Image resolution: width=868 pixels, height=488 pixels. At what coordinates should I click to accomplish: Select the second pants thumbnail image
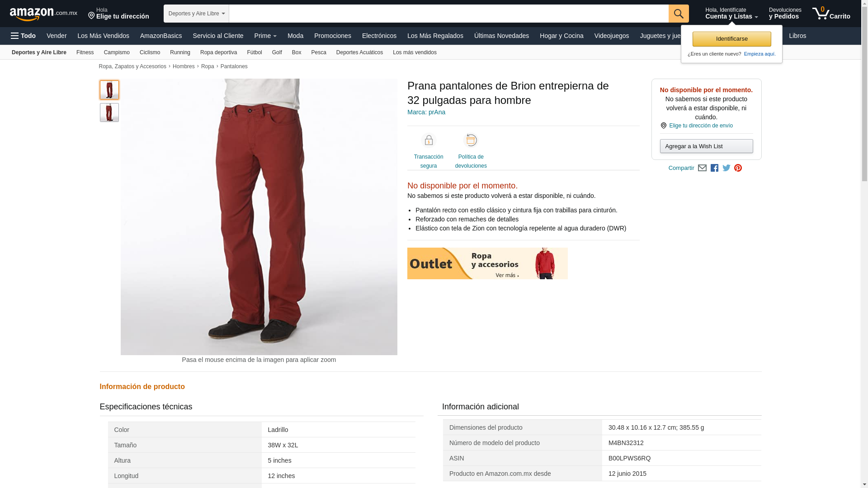109,113
